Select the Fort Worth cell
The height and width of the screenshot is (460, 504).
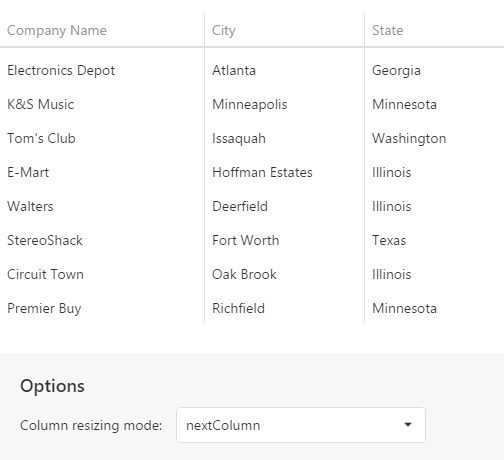[x=284, y=240]
